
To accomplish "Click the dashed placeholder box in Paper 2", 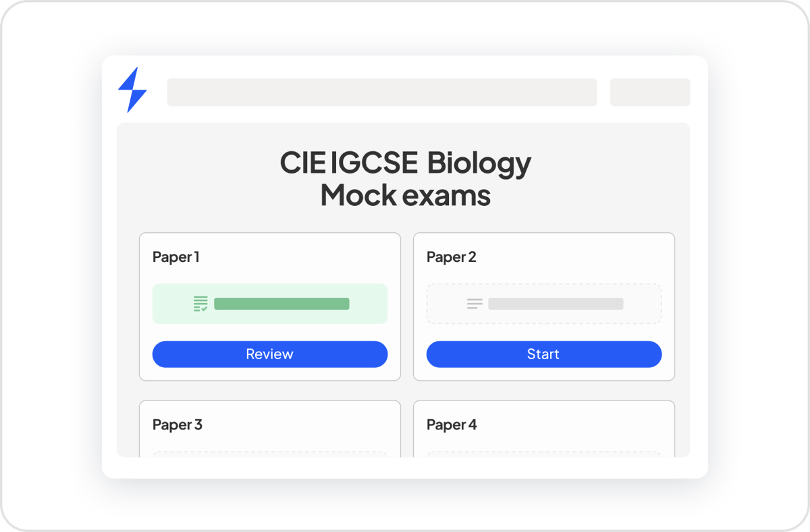I will [x=544, y=304].
